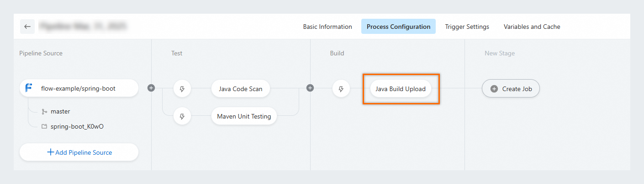644x184 pixels.
Task: Select the spring-boot_K0wO folder entry
Action: pos(77,126)
